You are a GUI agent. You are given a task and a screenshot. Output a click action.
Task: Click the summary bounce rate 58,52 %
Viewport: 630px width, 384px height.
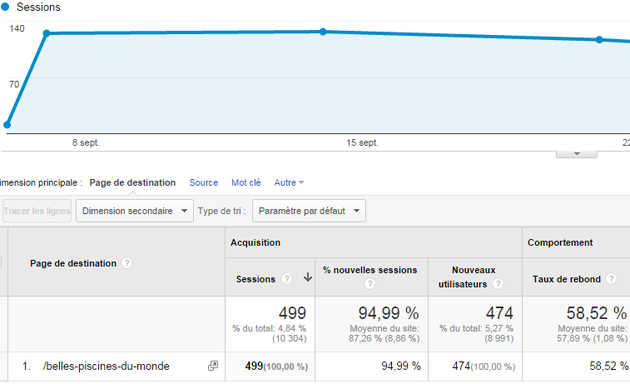tap(597, 313)
